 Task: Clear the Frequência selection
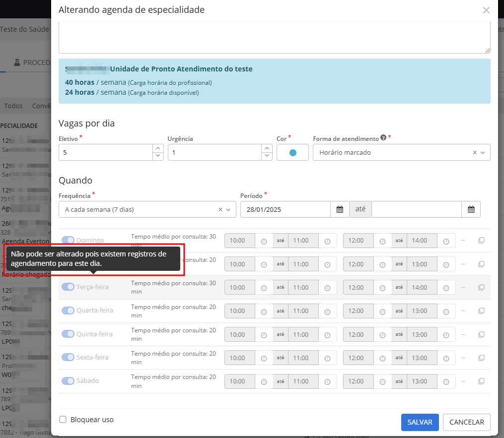coord(220,209)
